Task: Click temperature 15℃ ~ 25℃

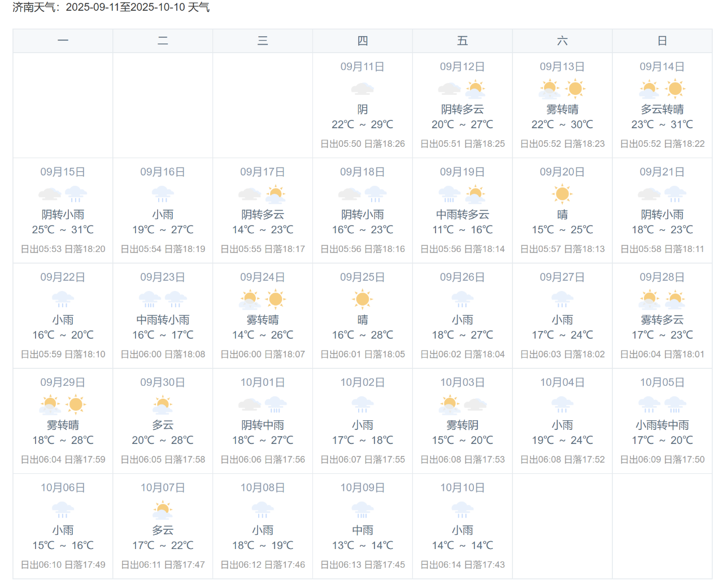Action: click(562, 230)
